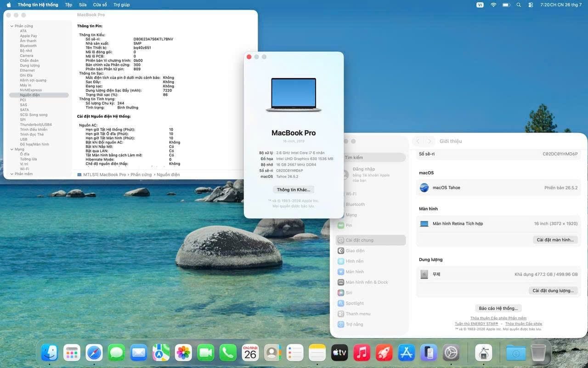Screen dimensions: 588x368
Task: Open the Thỏa thuận Cấp phép Phần mềm link
Action: (498, 318)
